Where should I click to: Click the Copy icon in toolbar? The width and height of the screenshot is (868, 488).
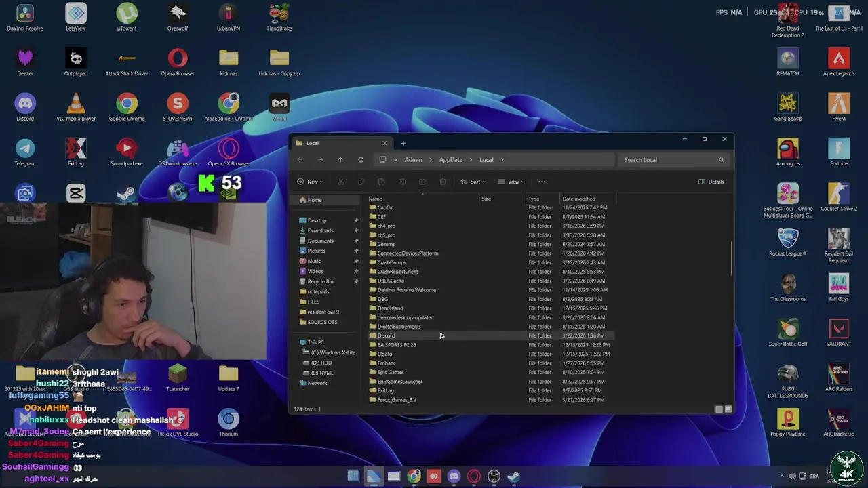[361, 182]
